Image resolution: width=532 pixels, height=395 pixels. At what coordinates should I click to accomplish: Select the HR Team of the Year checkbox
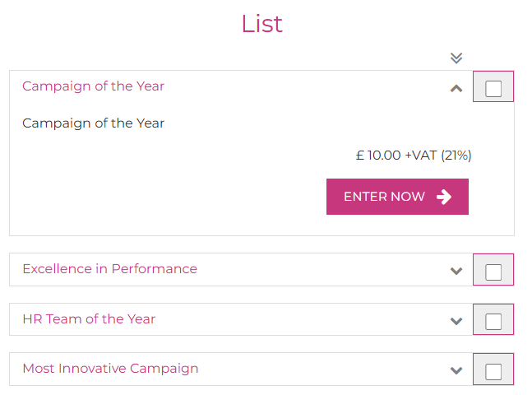(493, 321)
